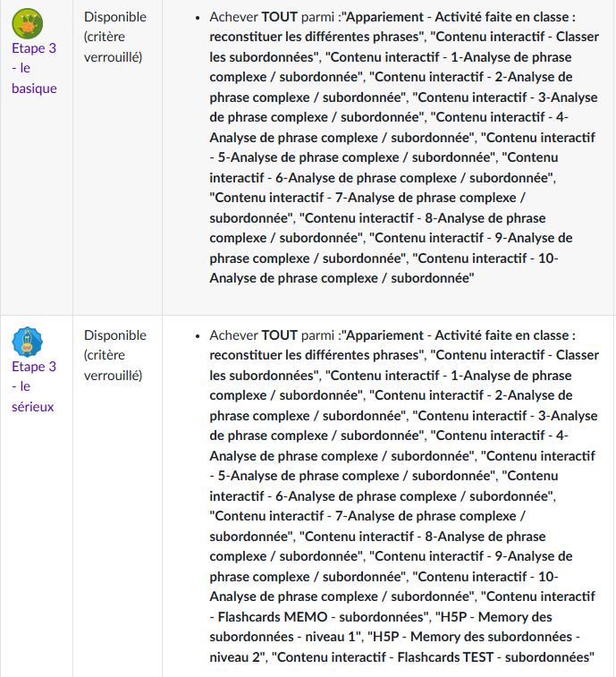The image size is (616, 677).
Task: Open the 'Etape 3 - le sérieux' badge link
Action: coord(33,386)
